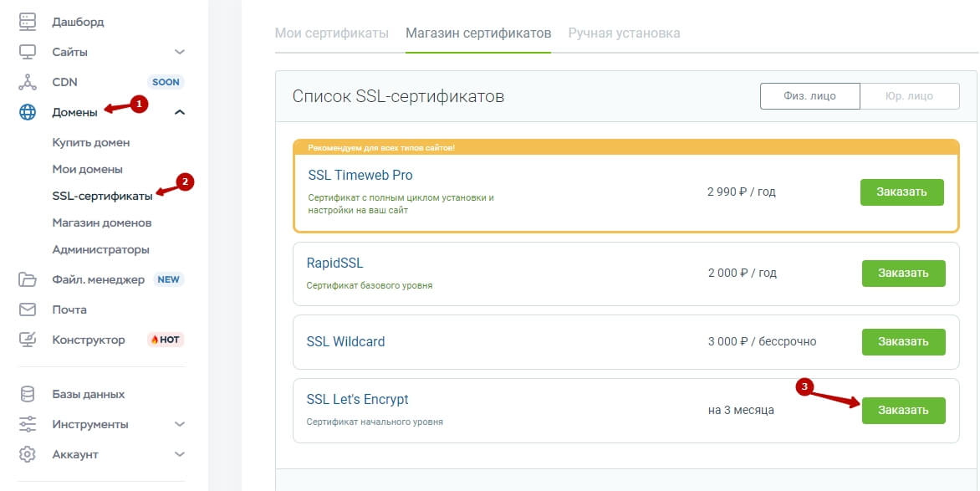
Task: Expand the Инструменты menu chevron
Action: point(180,424)
